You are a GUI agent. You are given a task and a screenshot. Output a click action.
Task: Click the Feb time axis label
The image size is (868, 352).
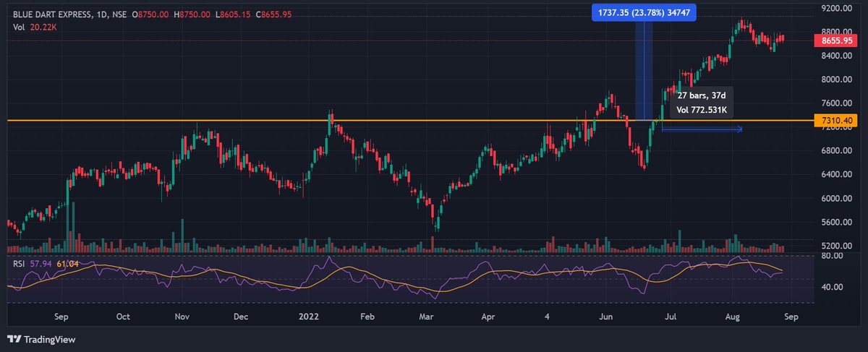point(367,317)
